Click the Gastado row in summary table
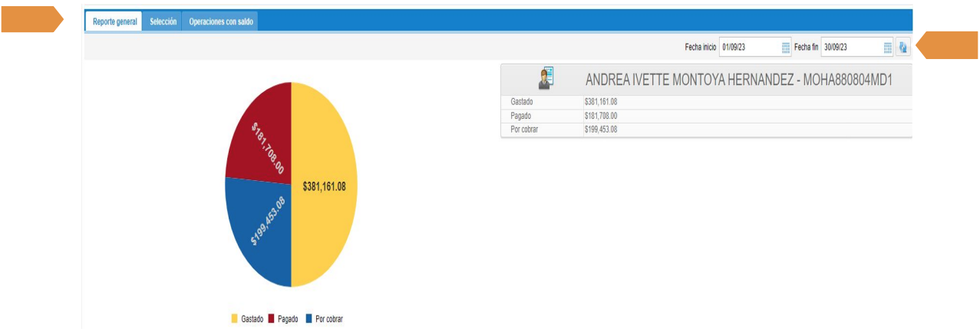Screen dimensions: 980x335 tap(706, 102)
